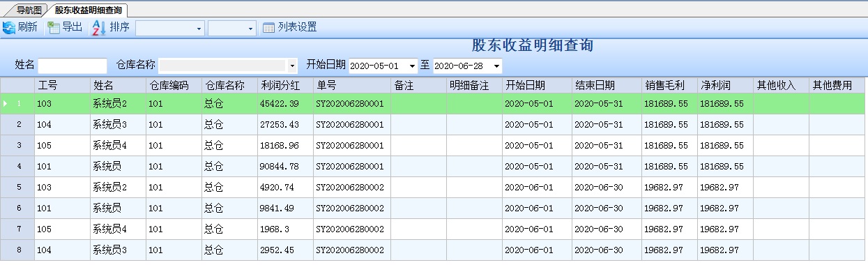Viewport: 868px width, 265px height.
Task: Click the 其他费用 column header
Action: [837, 85]
